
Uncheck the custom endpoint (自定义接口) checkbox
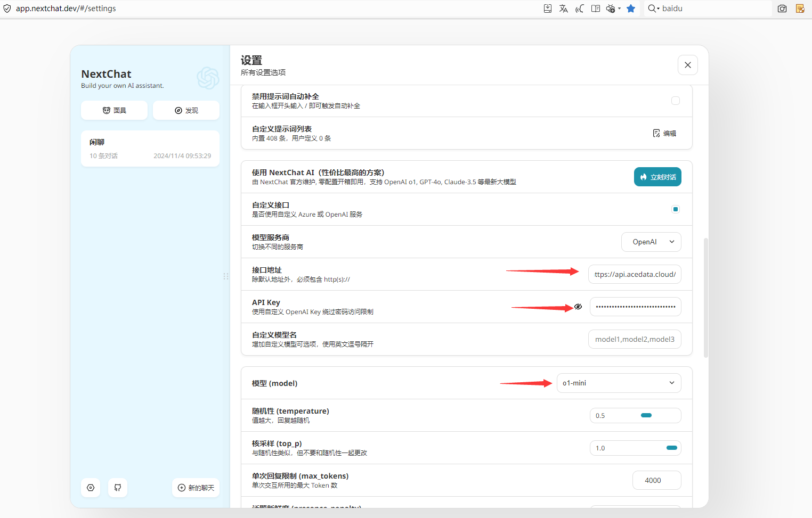point(675,209)
